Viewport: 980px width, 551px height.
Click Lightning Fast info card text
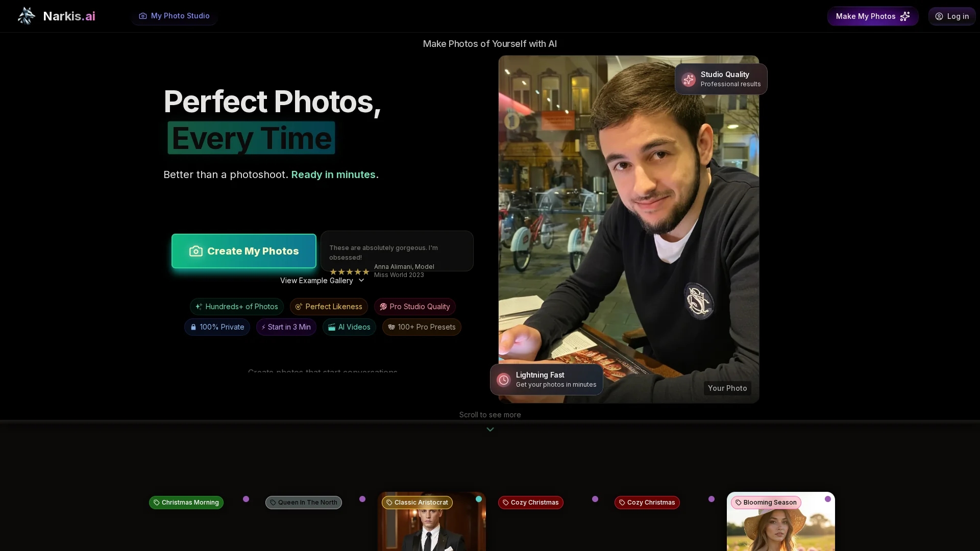(x=556, y=380)
